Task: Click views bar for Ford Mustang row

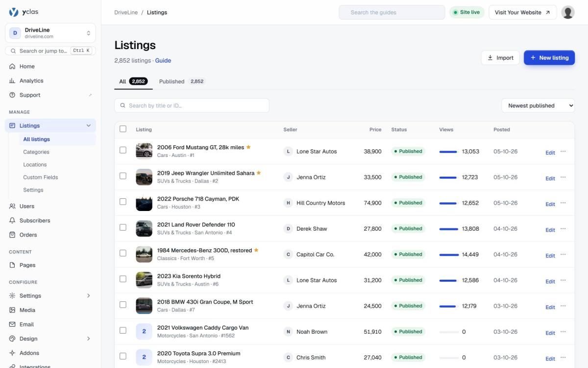Action: pos(448,152)
